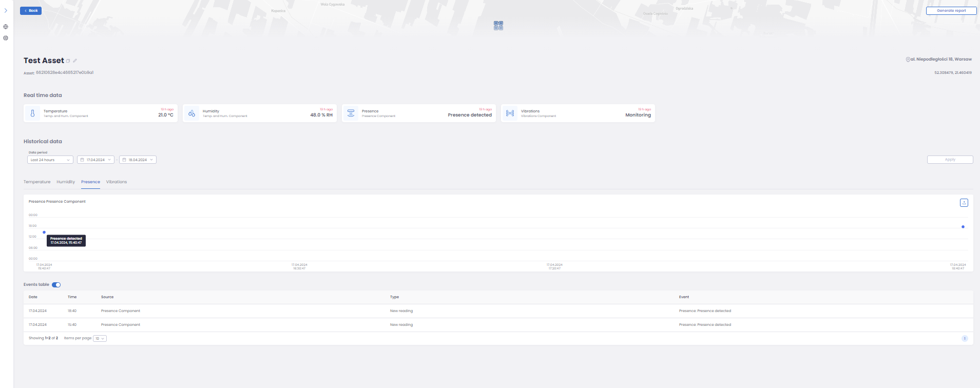Switch to the Vibrations tab
The height and width of the screenshot is (388, 980).
pos(117,182)
